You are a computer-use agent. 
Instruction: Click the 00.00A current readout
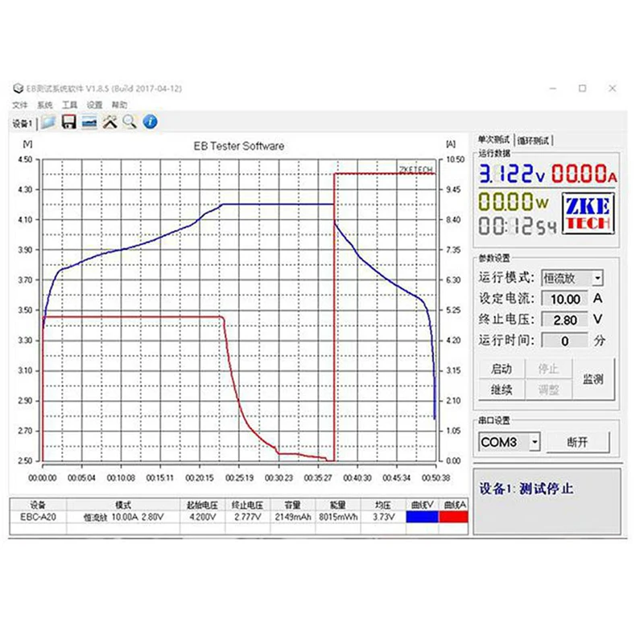click(584, 173)
